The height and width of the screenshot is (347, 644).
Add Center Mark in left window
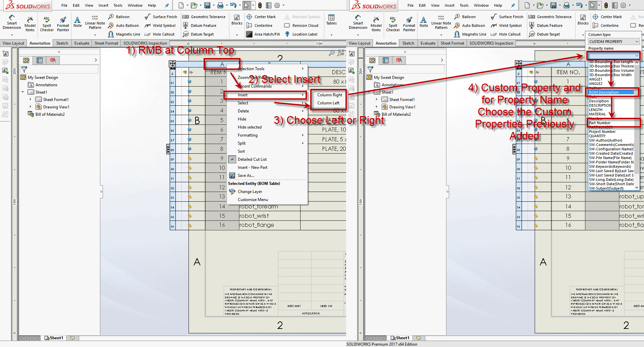coord(261,17)
